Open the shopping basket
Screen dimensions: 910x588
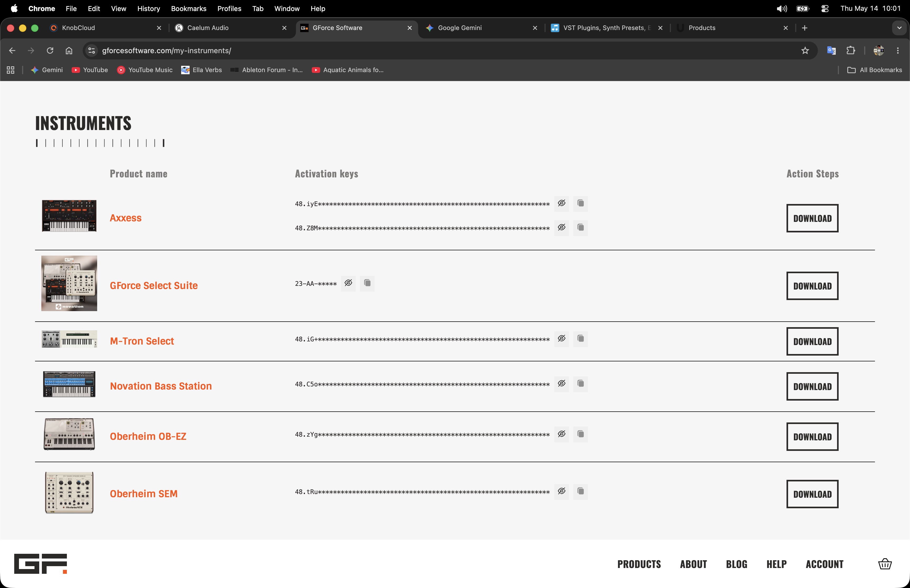(x=885, y=564)
